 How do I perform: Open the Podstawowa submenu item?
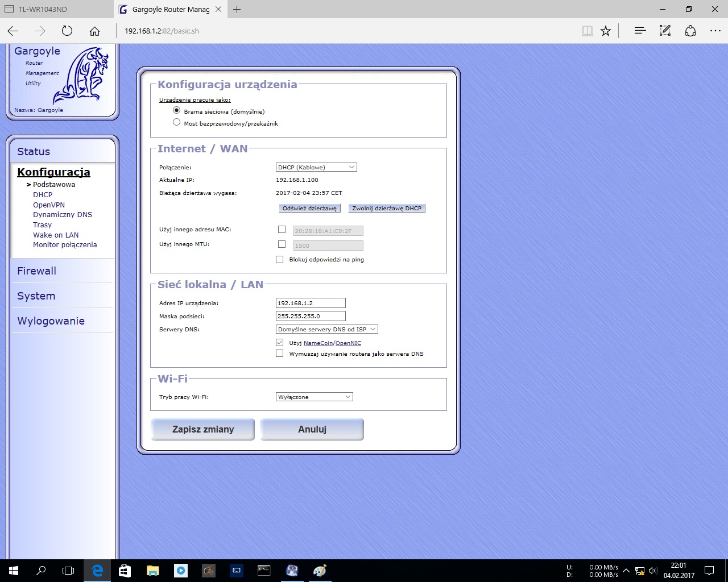[x=54, y=184]
